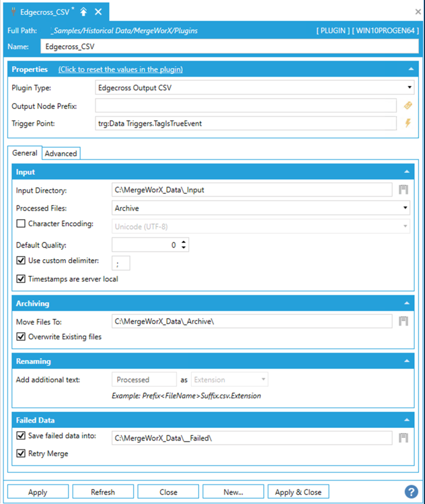Viewport: 425px width, 504px height.
Task: Collapse the Archiving section
Action: click(x=407, y=303)
